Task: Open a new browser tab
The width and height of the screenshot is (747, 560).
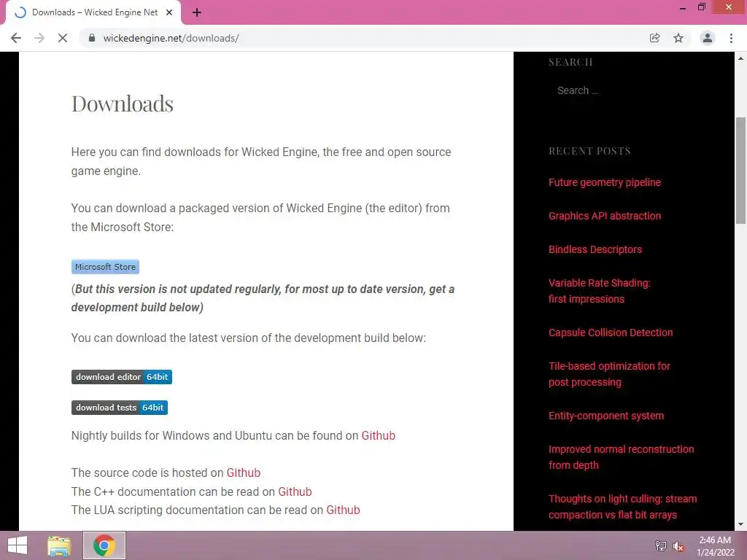Action: 197,12
